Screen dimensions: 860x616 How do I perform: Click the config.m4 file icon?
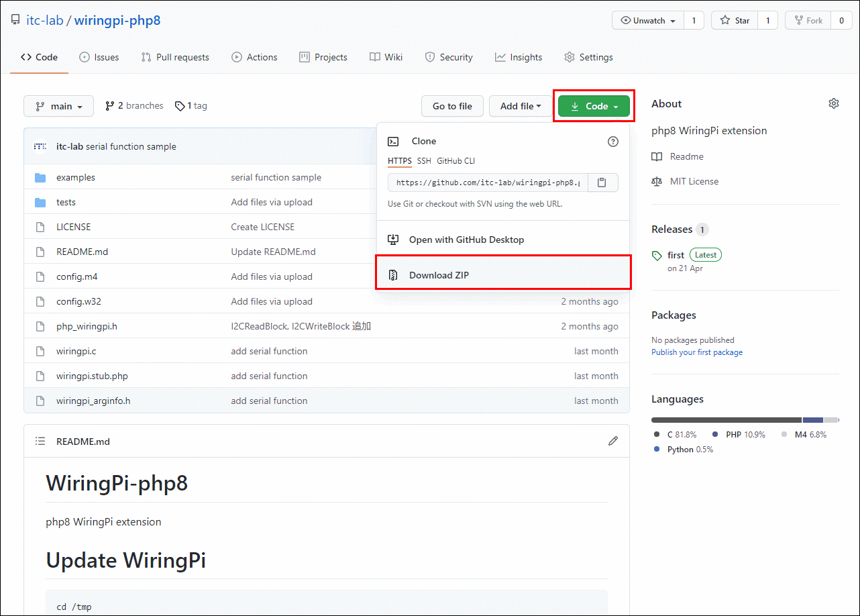click(40, 277)
